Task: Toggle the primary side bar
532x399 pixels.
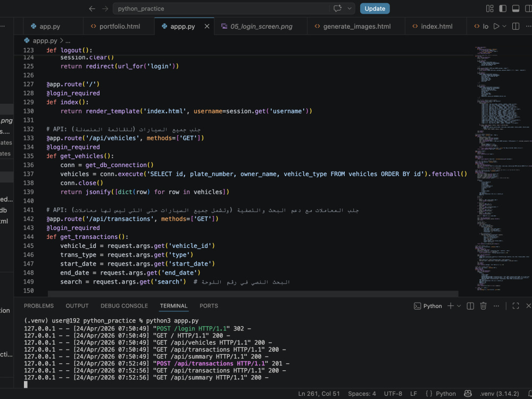Action: pos(503,9)
